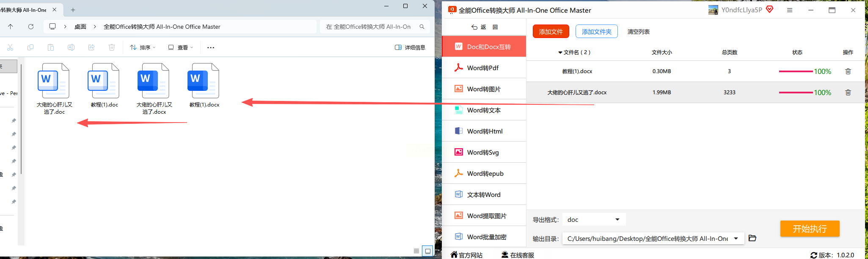The width and height of the screenshot is (868, 259).
Task: Select the 大佬的心肝儿又逃了.docx list row
Action: pos(695,93)
